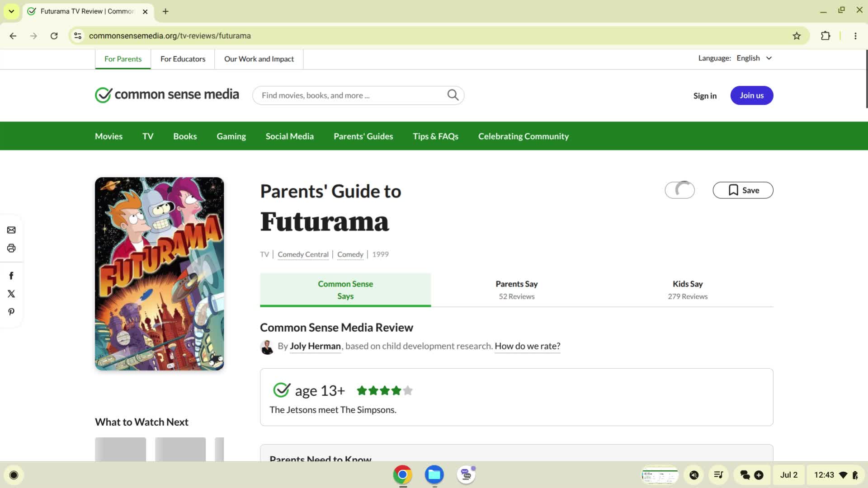Open system tray with clock 12:43

pos(836,475)
